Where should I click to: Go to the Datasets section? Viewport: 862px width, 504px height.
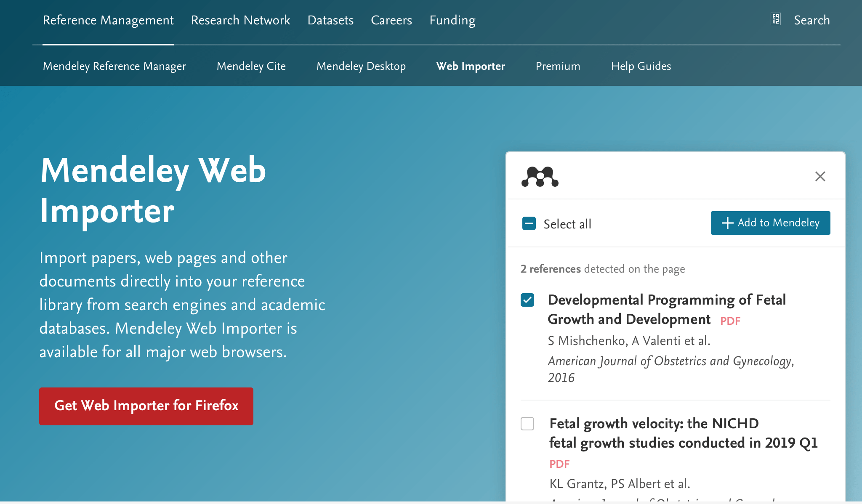(x=330, y=20)
